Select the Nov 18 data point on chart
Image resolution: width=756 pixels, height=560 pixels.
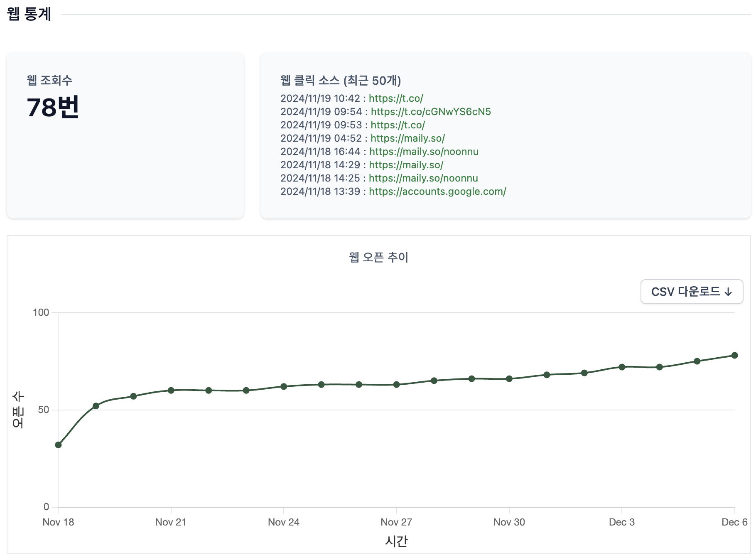click(58, 445)
